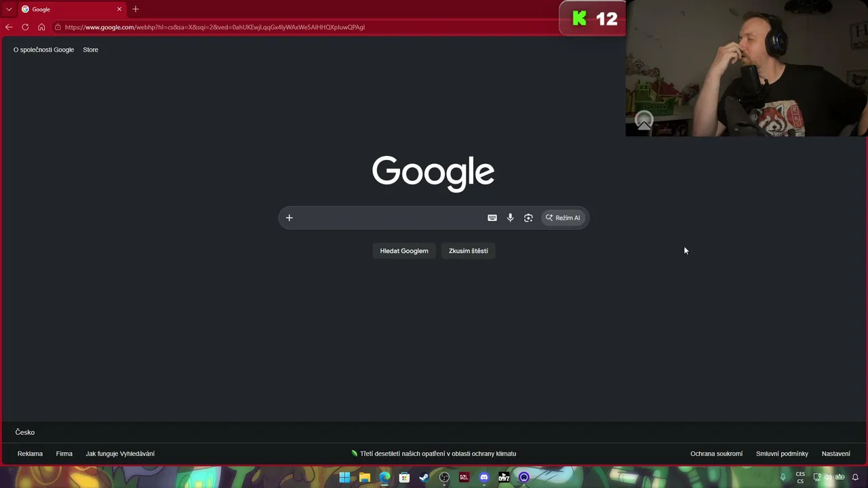Open Microsoft Edge from taskbar
The image size is (868, 488).
click(384, 477)
